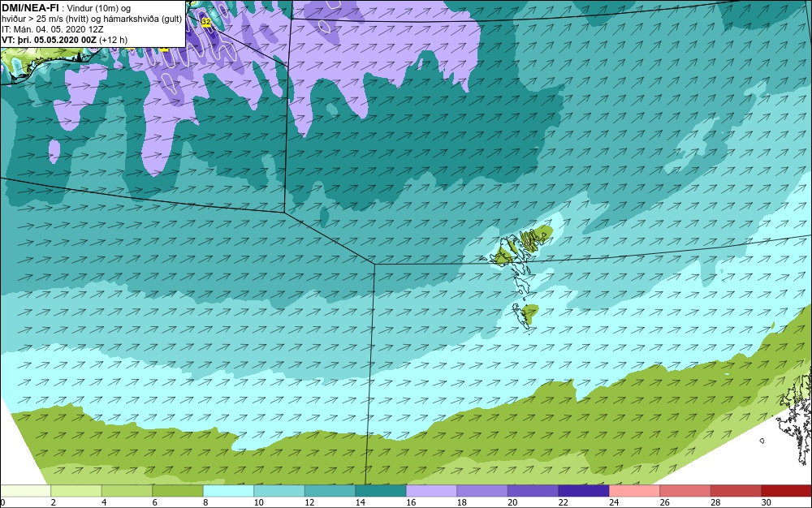Screen dimensions: 812x508
Task: Click the legend scale value '20'
Action: [512, 502]
